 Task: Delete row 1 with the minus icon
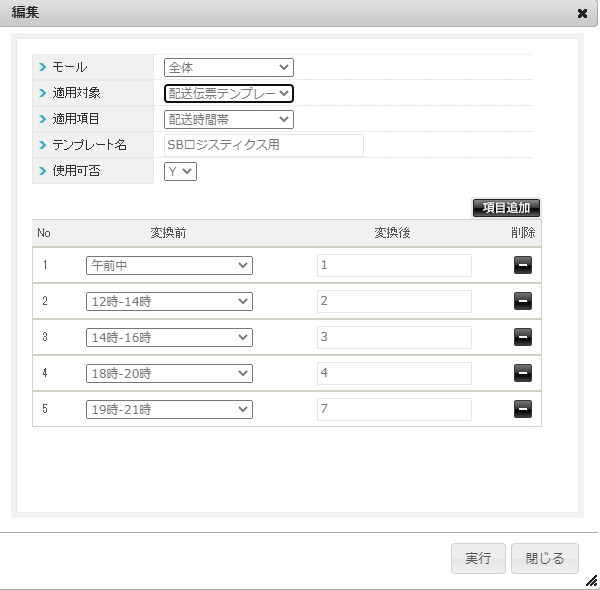[x=522, y=265]
